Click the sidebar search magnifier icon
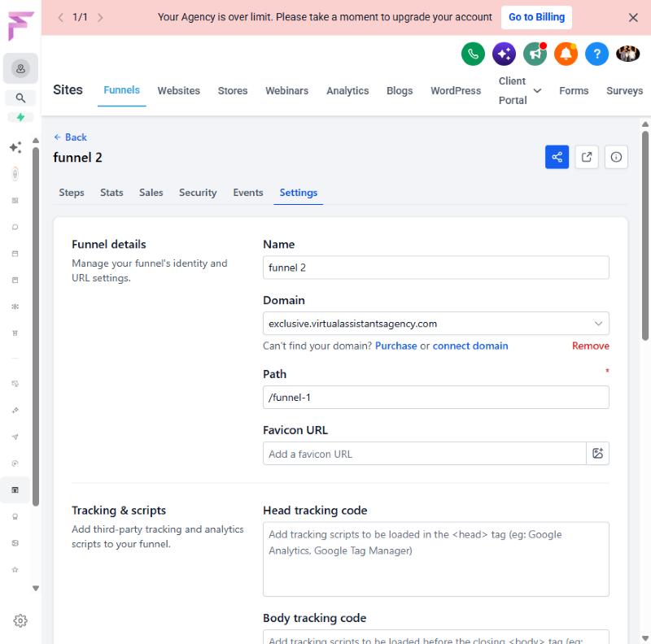 pyautogui.click(x=20, y=98)
